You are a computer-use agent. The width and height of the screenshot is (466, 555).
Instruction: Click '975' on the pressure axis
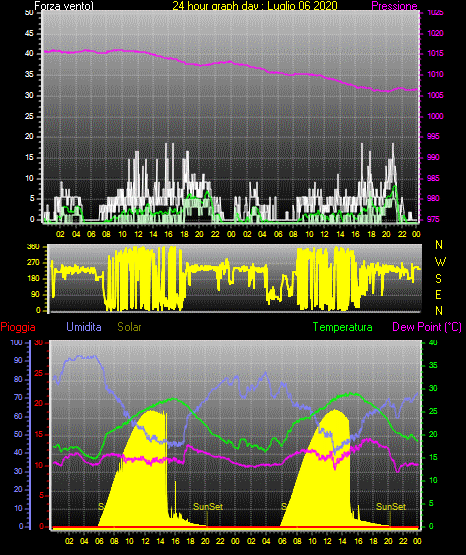[433, 219]
